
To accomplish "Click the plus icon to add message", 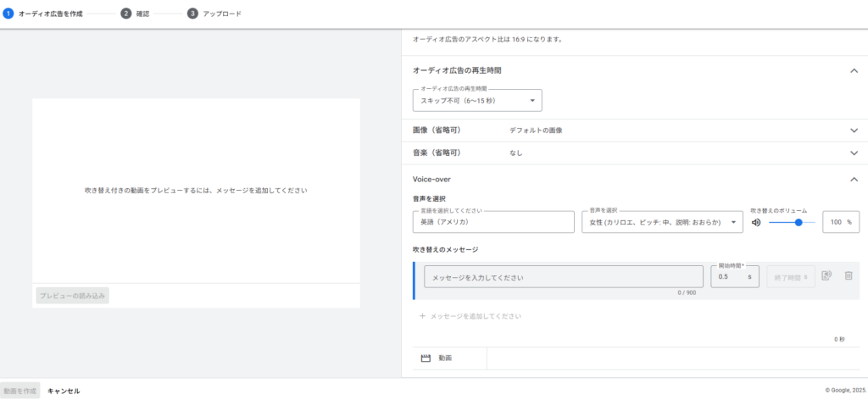I will pyautogui.click(x=422, y=316).
